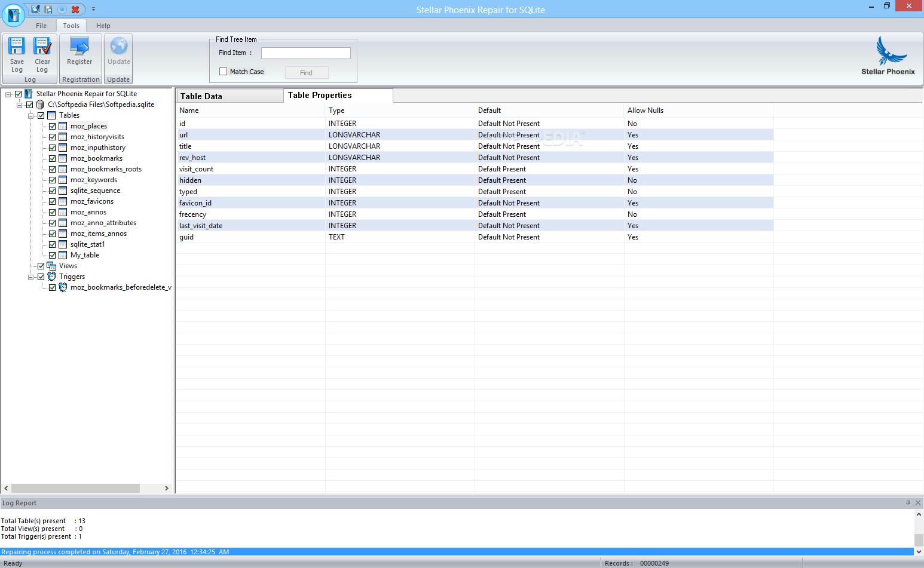Click the Save Log floppy icon
The width and height of the screenshot is (924, 568).
point(17,46)
